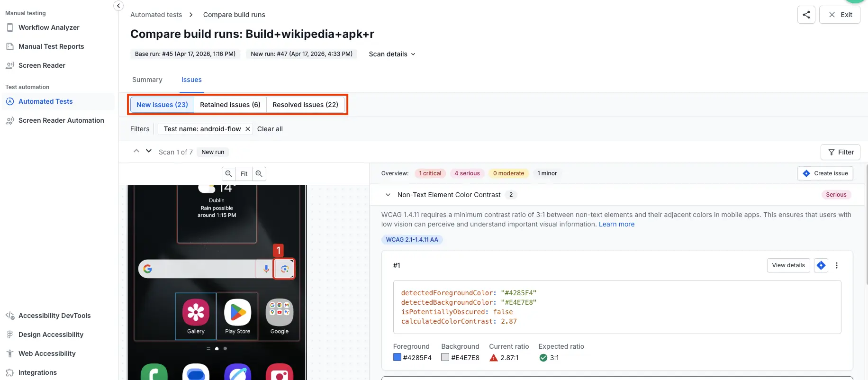Open the Learn more link

pyautogui.click(x=616, y=224)
